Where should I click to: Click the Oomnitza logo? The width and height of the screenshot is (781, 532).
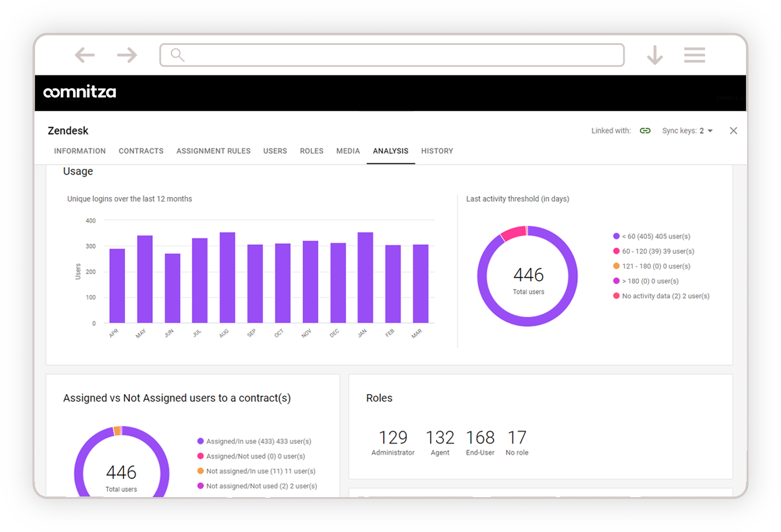79,92
